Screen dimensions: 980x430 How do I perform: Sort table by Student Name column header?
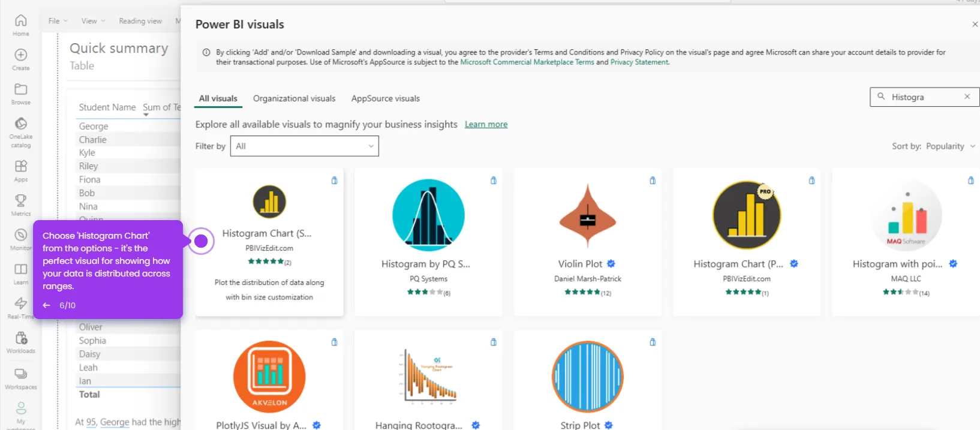pos(107,107)
